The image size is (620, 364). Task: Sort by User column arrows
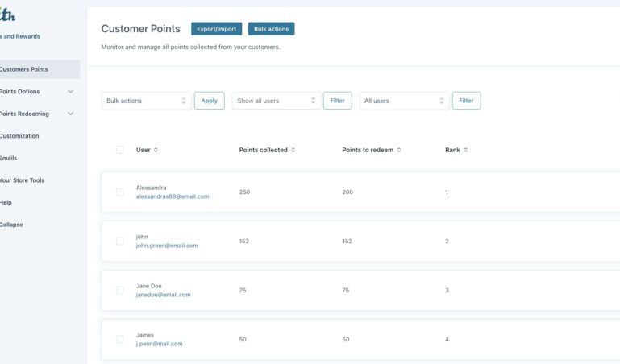point(156,150)
